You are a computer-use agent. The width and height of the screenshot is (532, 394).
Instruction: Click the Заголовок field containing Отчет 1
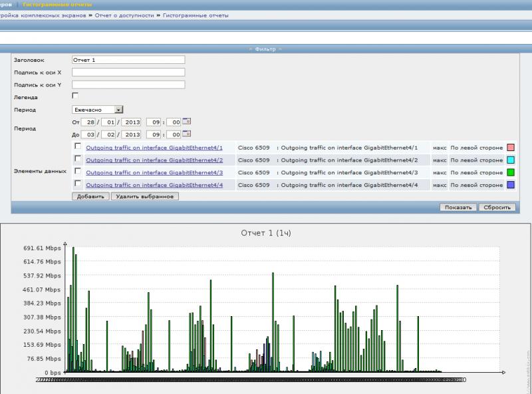(128, 60)
